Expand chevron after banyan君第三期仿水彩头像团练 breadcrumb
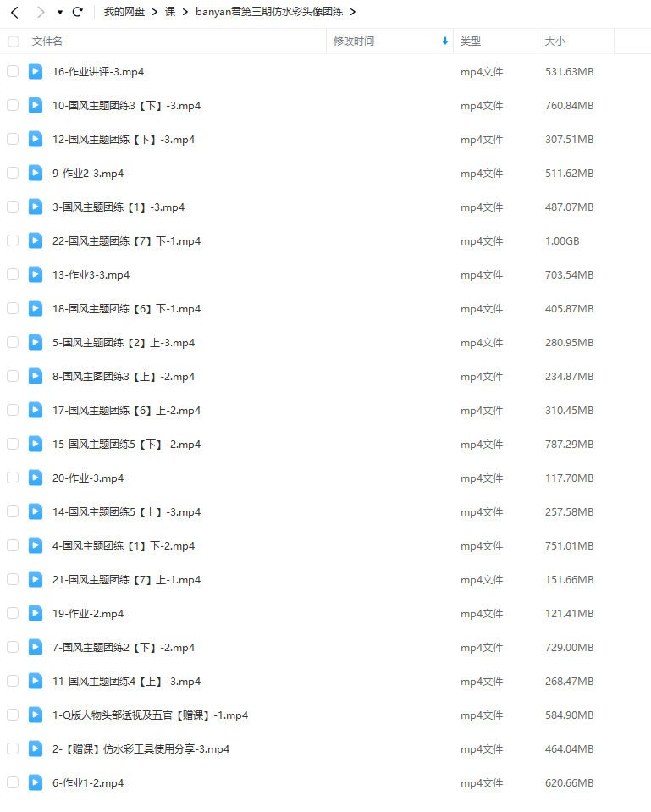The image size is (651, 812). 353,12
